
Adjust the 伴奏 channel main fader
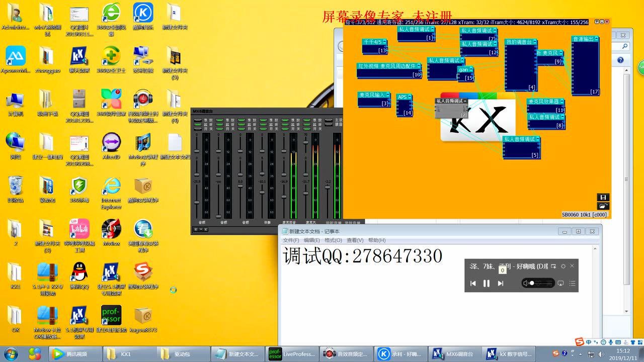point(262,192)
